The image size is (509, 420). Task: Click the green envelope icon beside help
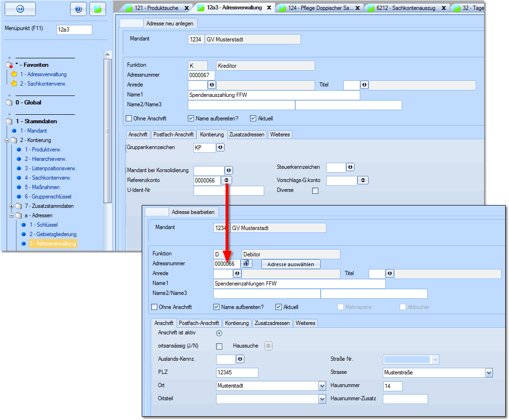pyautogui.click(x=97, y=9)
